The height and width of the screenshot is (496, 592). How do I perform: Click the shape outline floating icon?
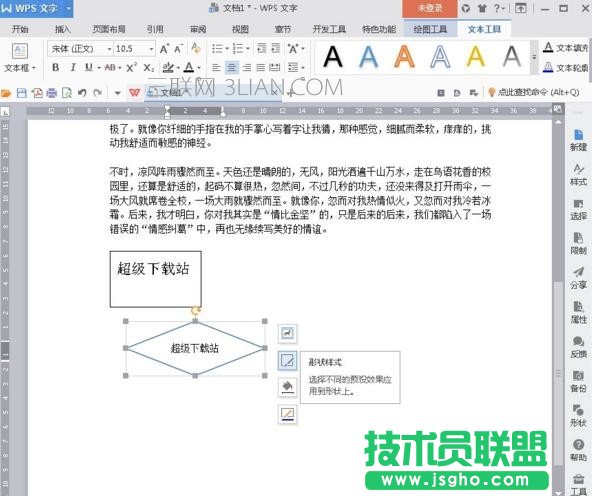pyautogui.click(x=287, y=414)
